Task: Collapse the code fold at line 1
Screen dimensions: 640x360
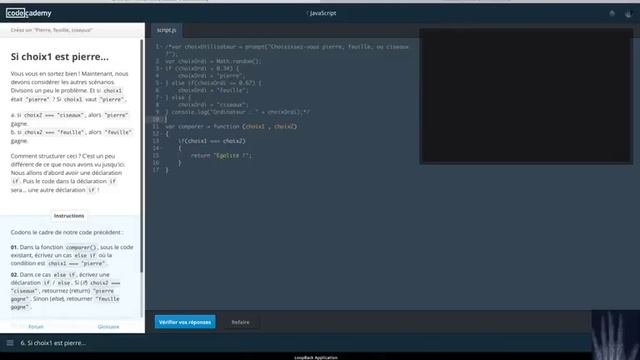Action: pyautogui.click(x=162, y=47)
